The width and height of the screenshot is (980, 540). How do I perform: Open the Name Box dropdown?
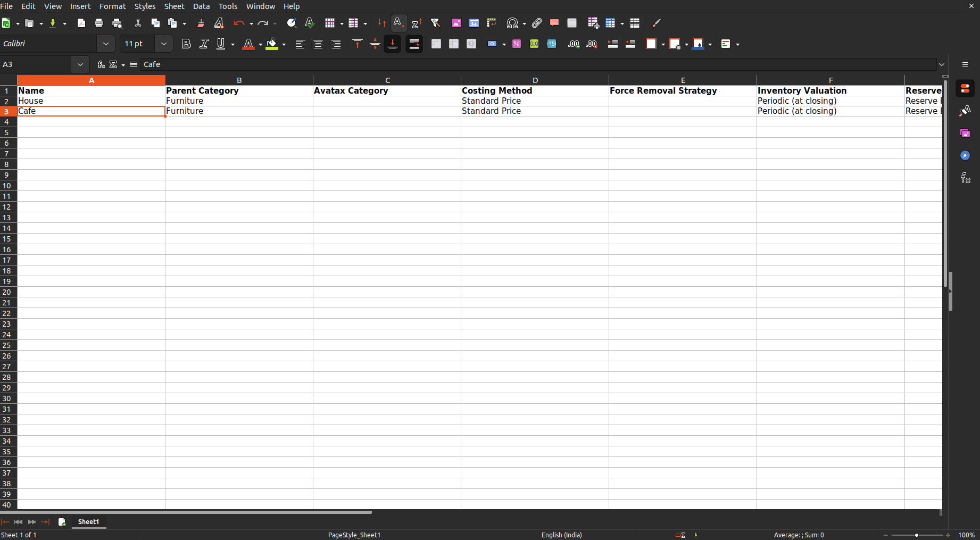point(80,64)
